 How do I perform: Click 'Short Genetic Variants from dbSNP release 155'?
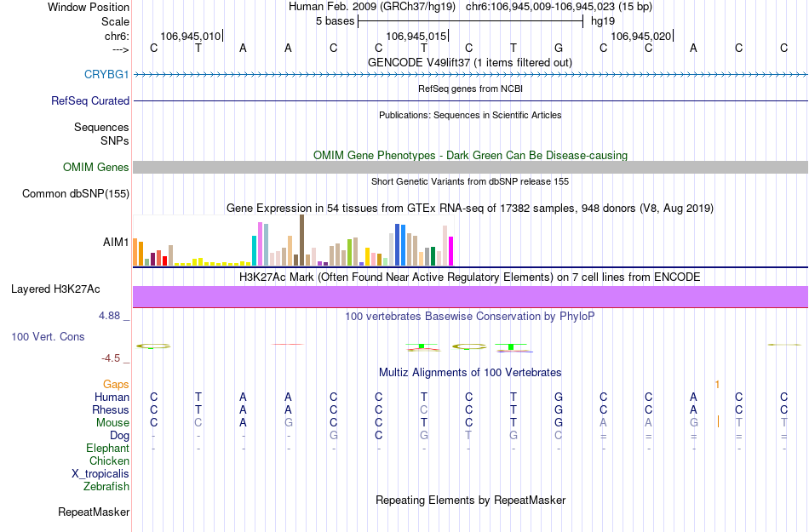(x=470, y=181)
